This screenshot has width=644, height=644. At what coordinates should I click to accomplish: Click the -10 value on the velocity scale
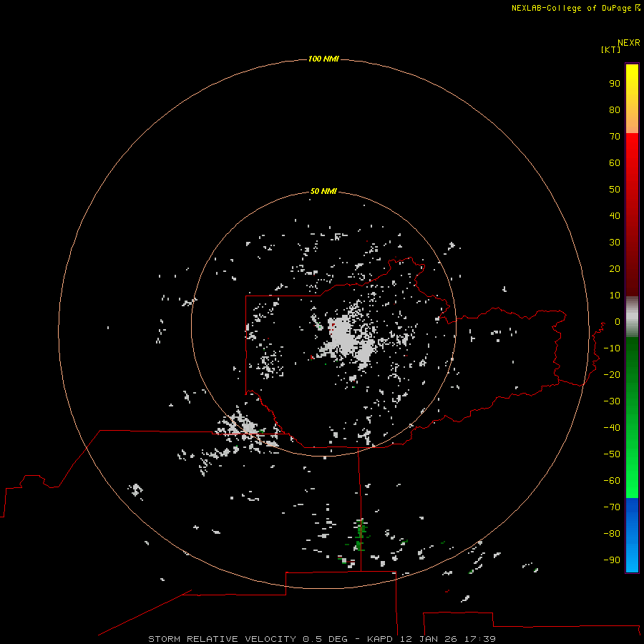[612, 348]
